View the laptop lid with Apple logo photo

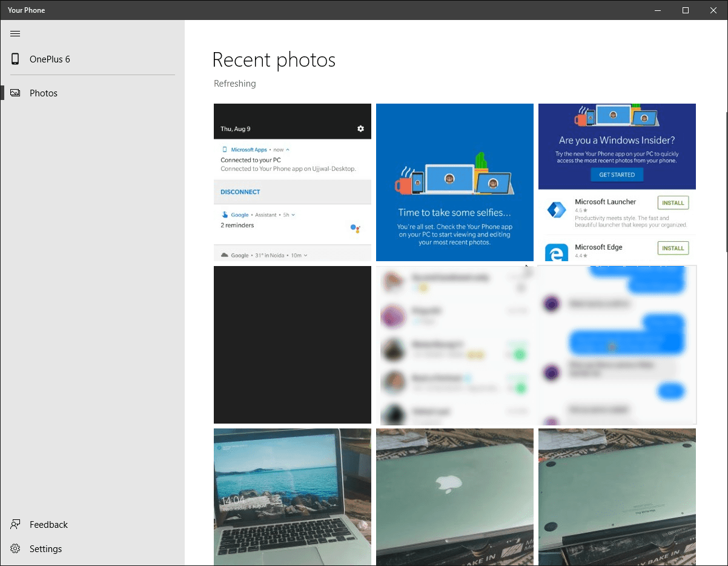click(x=455, y=497)
